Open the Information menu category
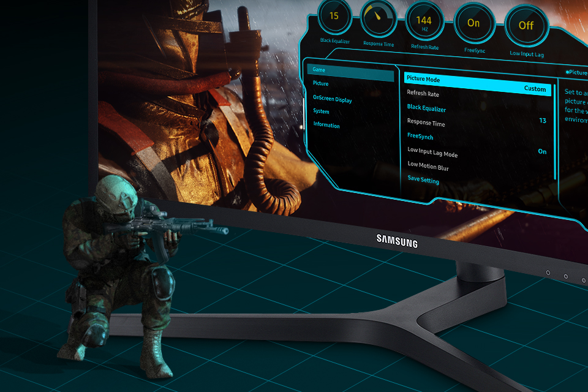 [x=326, y=126]
